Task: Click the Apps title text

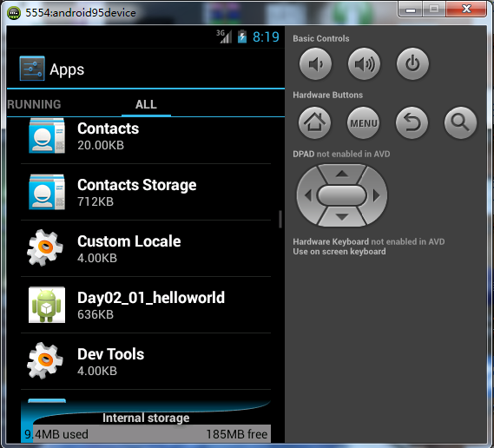Action: (x=67, y=69)
